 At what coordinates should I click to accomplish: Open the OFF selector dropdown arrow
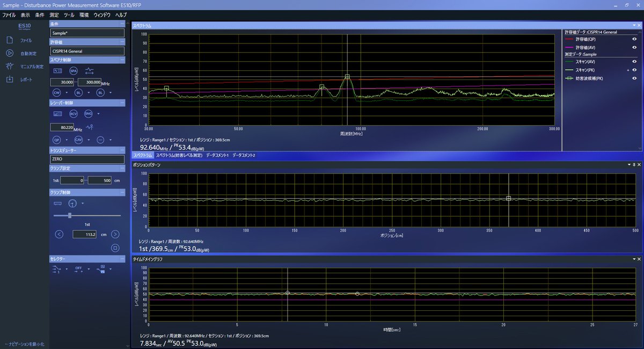(88, 268)
